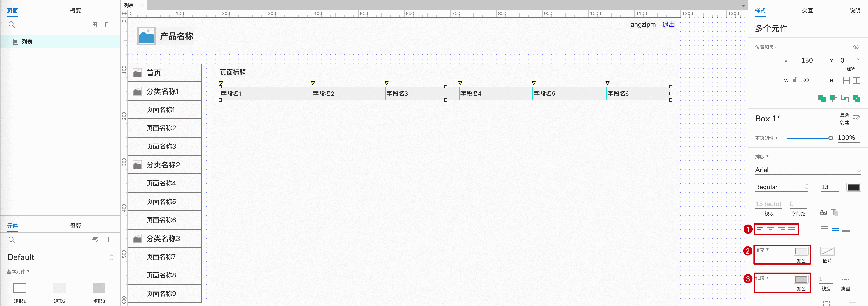Switch to the 概要 outline tab
The height and width of the screenshot is (306, 868).
pyautogui.click(x=75, y=10)
